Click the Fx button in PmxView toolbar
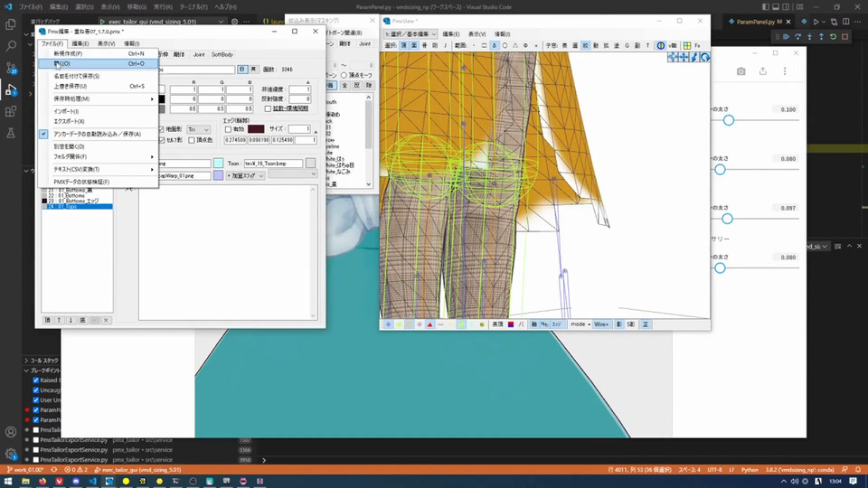 pyautogui.click(x=697, y=45)
